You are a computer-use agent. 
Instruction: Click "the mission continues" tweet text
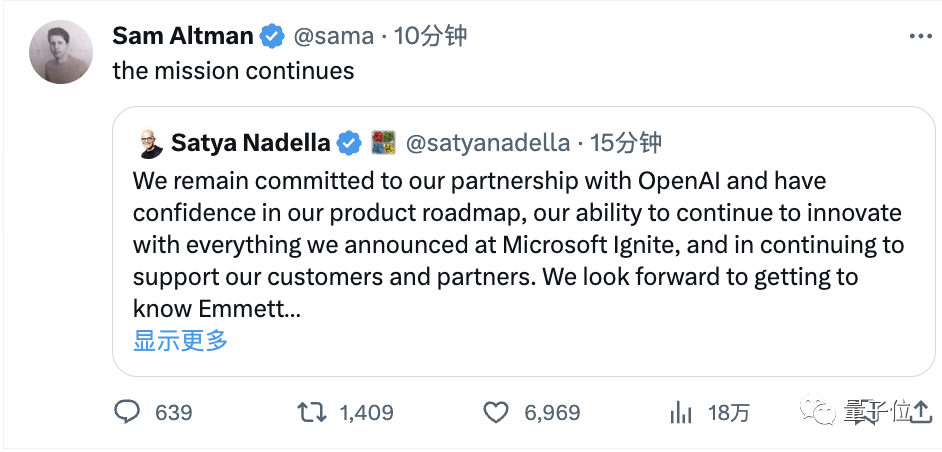(x=233, y=71)
